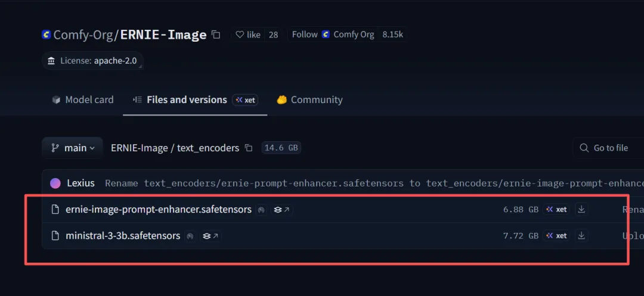This screenshot has width=644, height=296.
Task: Download ernie-image-prompt-enhancer.safetensors
Action: click(581, 210)
